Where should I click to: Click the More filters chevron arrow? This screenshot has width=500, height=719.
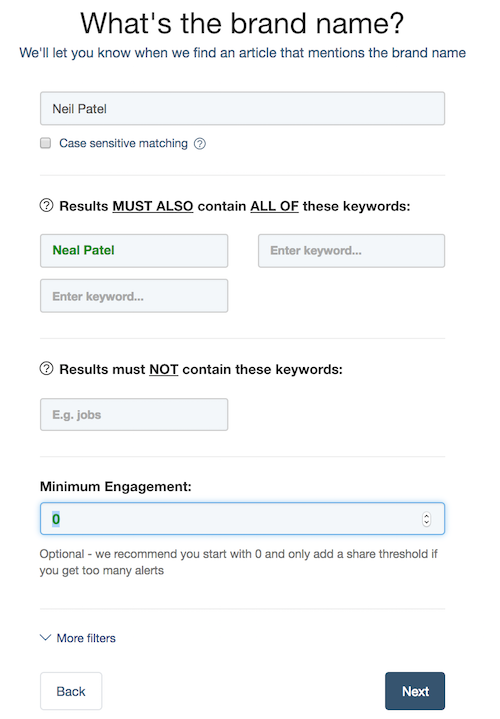coord(45,637)
